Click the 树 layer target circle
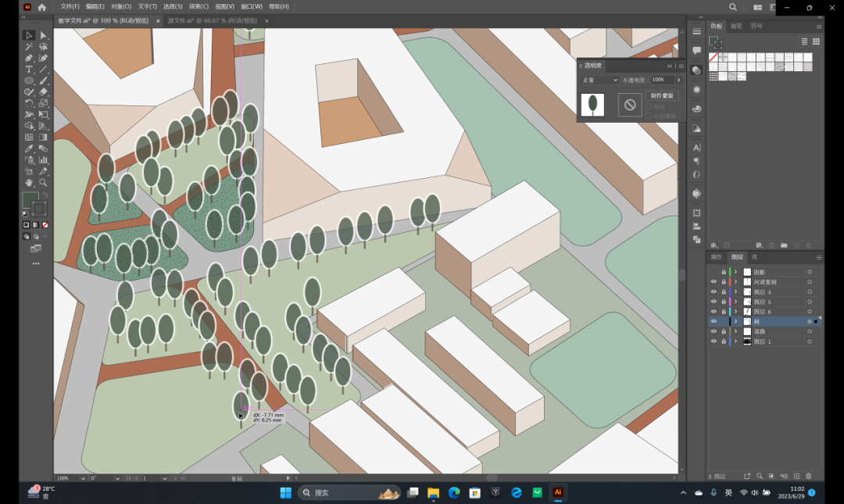This screenshot has height=504, width=844. [809, 321]
